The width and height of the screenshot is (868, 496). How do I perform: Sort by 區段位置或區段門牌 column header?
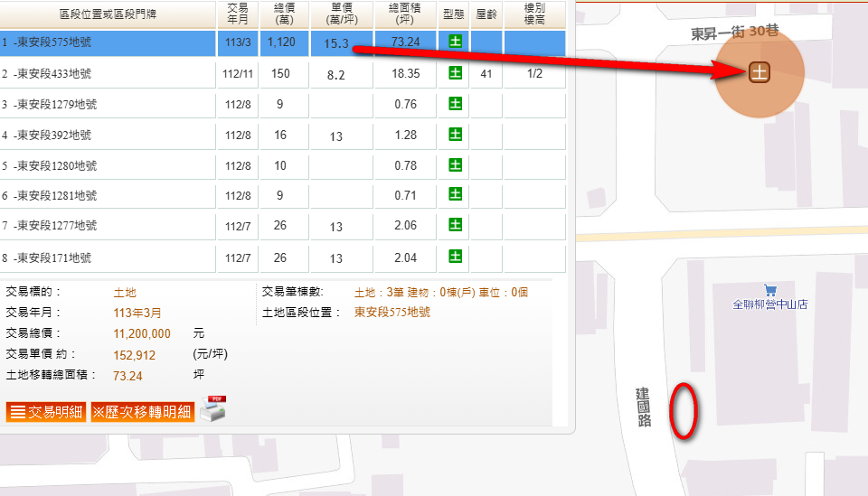tap(108, 14)
